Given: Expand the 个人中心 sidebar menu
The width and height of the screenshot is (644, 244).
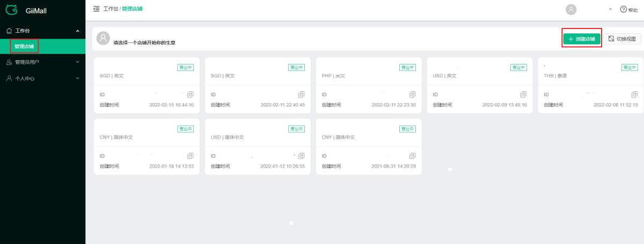Looking at the screenshot, I should pos(77,78).
